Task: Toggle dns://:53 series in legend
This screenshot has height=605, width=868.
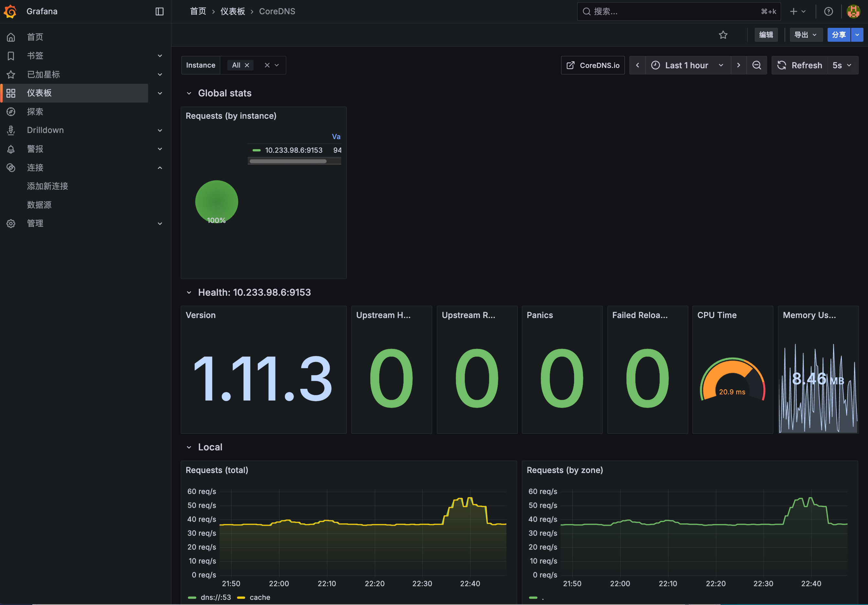Action: tap(215, 597)
